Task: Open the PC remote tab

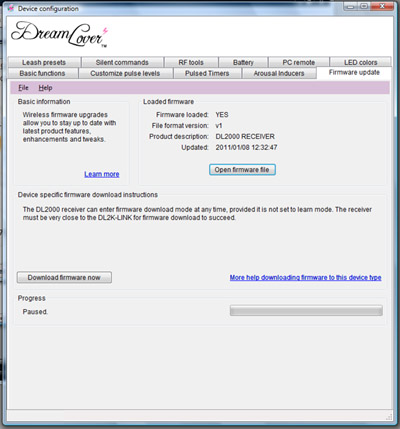Action: click(299, 62)
